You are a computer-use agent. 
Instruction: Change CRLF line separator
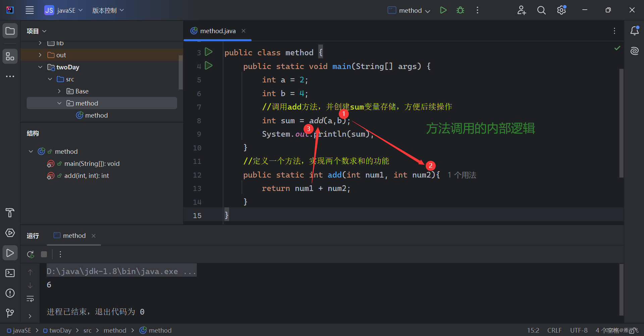point(554,330)
